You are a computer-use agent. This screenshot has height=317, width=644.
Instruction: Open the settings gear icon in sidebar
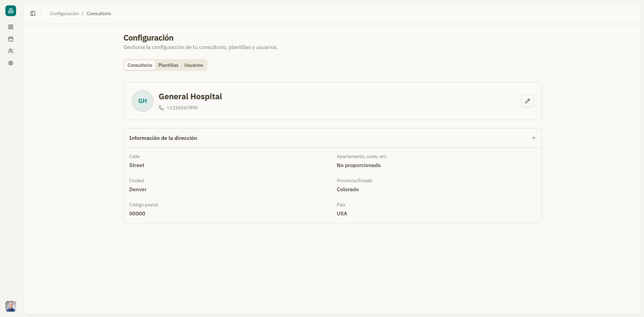pos(11,63)
